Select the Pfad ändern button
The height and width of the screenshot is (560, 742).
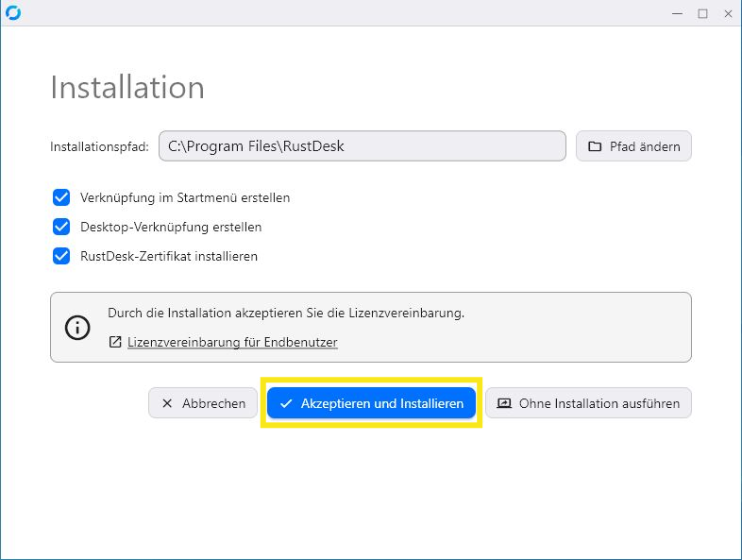pos(633,146)
